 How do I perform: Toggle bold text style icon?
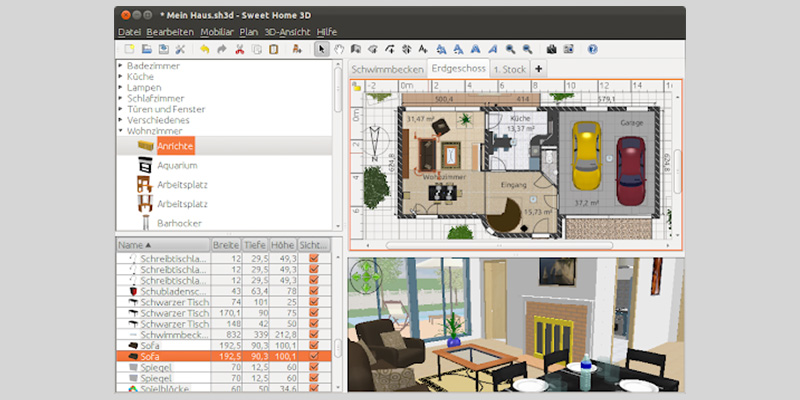476,49
